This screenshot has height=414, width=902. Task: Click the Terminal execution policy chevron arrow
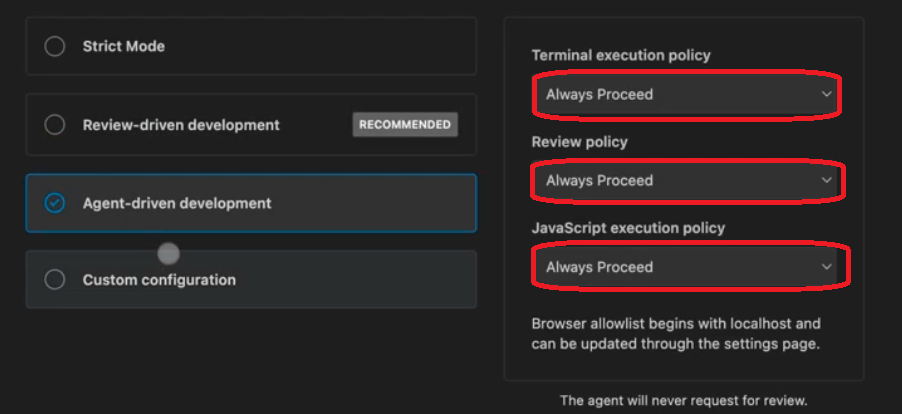[826, 95]
